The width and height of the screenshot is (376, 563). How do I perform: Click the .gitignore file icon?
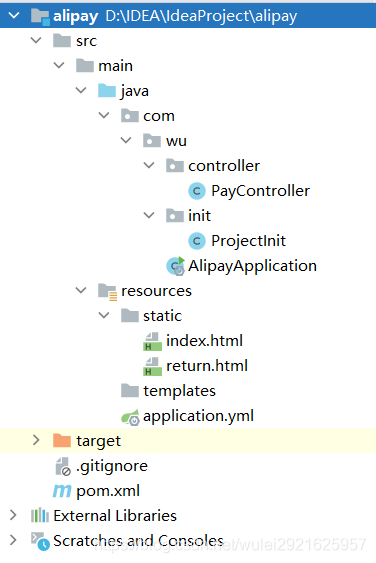tap(63, 466)
